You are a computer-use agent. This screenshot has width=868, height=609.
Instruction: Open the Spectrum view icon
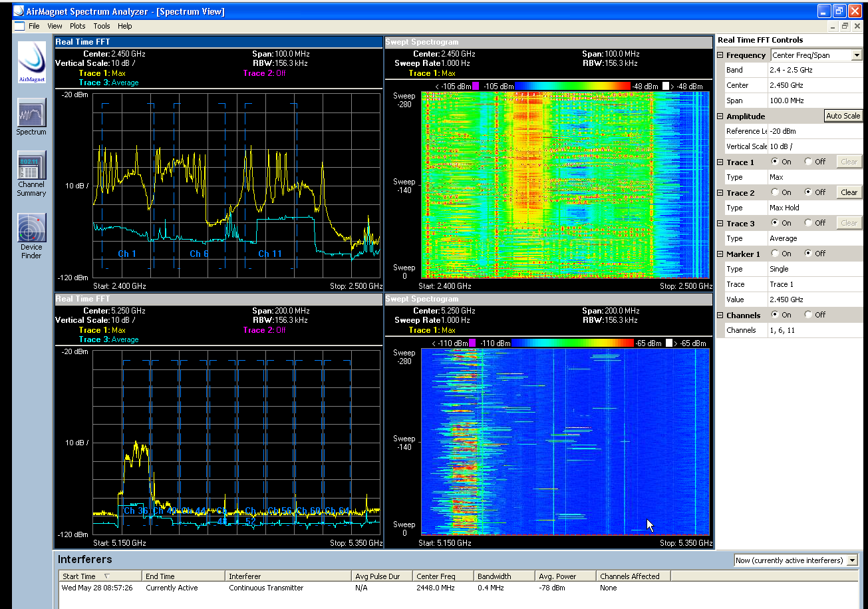[x=31, y=113]
